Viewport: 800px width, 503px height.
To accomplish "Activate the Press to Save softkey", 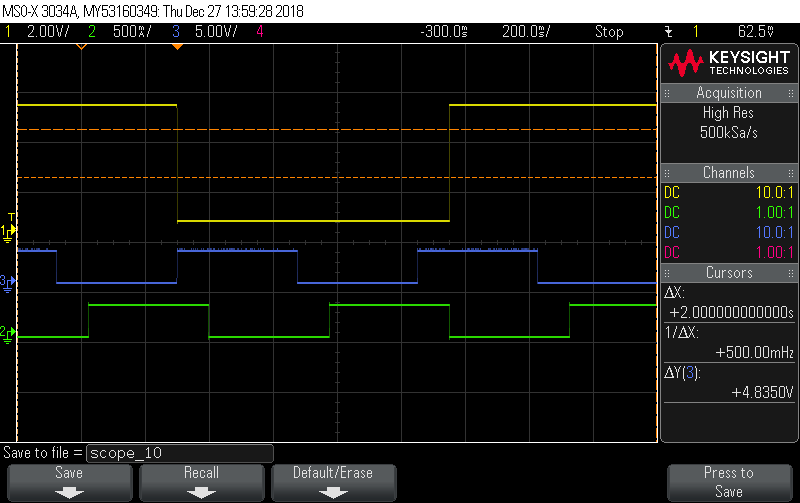I will pos(729,483).
